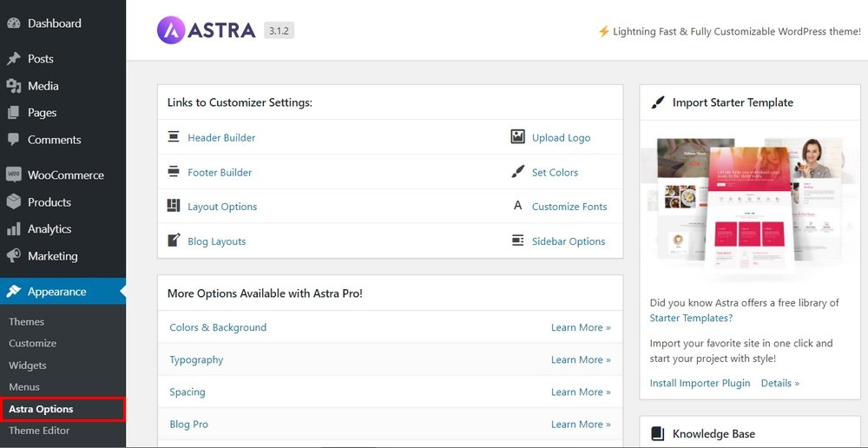The width and height of the screenshot is (868, 448).
Task: Click Learn More for Typography
Action: pos(581,359)
